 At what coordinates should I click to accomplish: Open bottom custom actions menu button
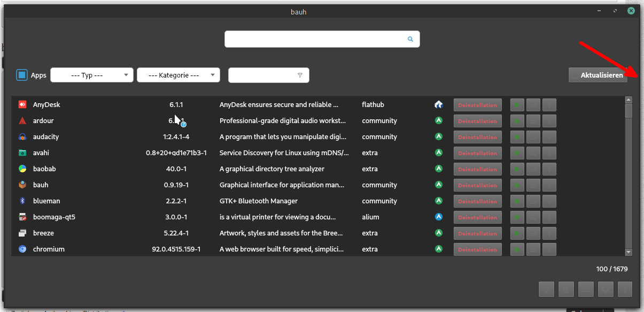[x=586, y=290]
